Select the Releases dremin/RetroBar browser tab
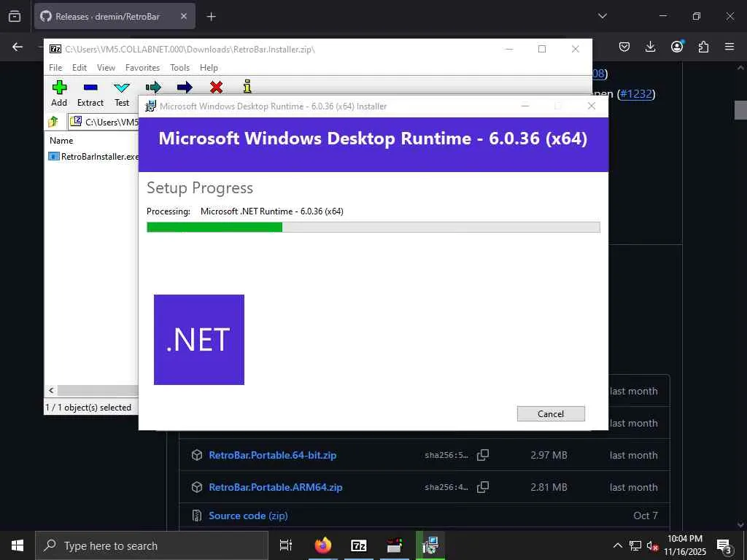Viewport: 747px width, 560px height. click(115, 16)
